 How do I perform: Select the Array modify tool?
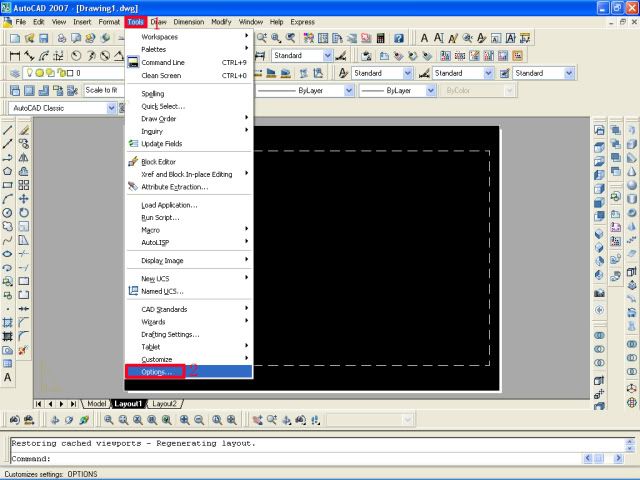[x=24, y=185]
